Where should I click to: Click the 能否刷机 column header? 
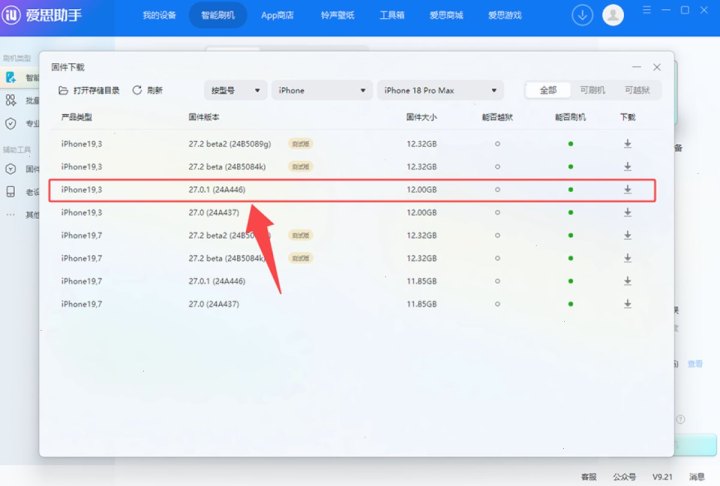tap(570, 117)
